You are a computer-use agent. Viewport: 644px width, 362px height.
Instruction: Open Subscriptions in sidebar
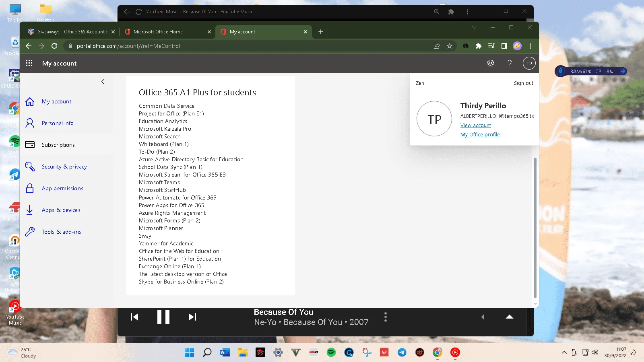tap(58, 145)
